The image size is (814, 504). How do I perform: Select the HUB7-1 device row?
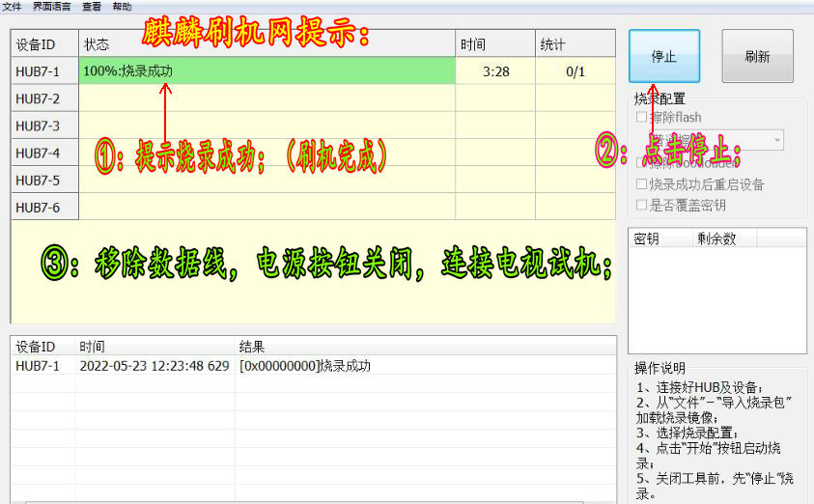39,71
